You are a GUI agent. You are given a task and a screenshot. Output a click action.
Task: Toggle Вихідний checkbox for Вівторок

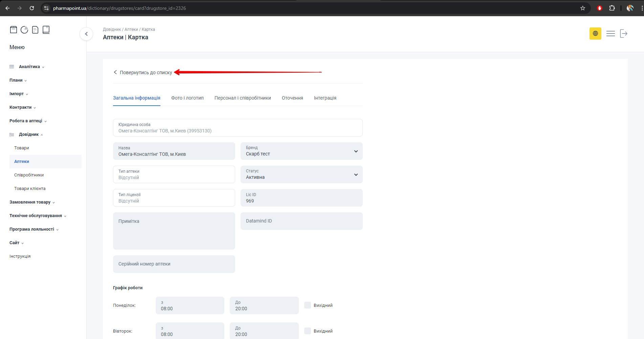(308, 331)
